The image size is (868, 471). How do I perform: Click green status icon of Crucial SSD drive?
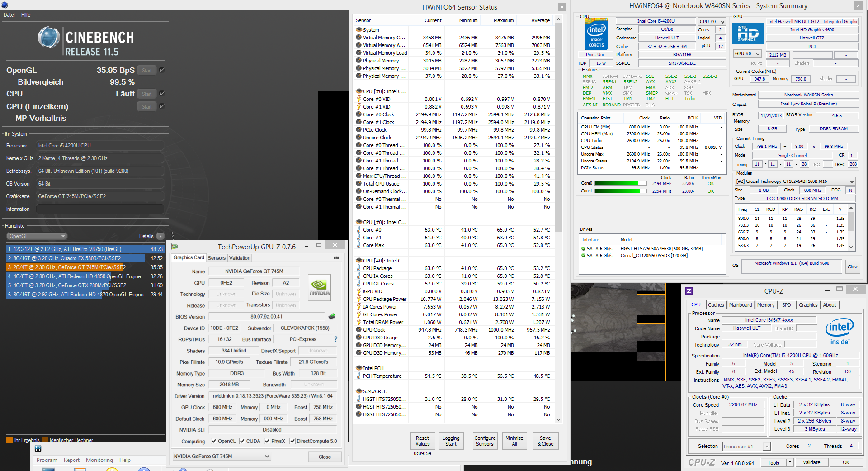pyautogui.click(x=583, y=256)
